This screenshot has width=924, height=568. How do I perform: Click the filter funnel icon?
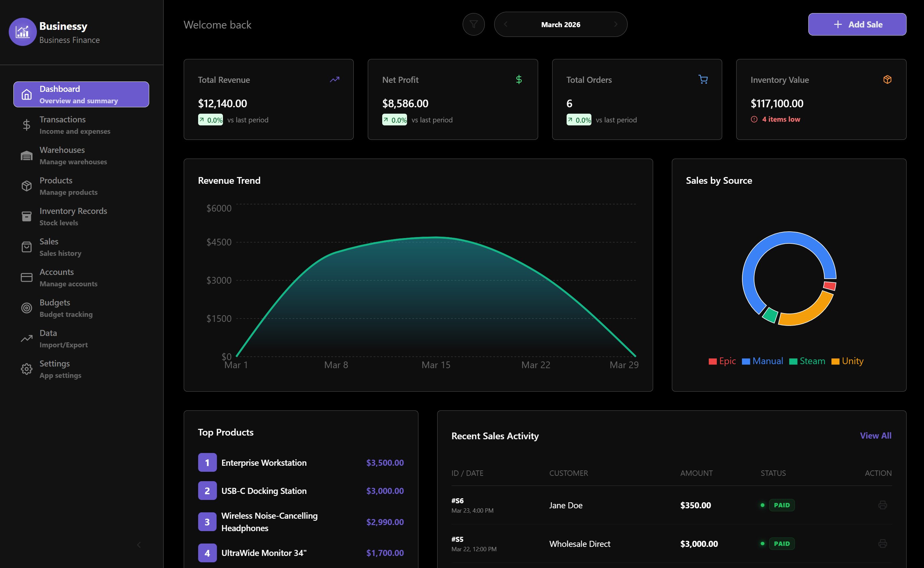473,24
